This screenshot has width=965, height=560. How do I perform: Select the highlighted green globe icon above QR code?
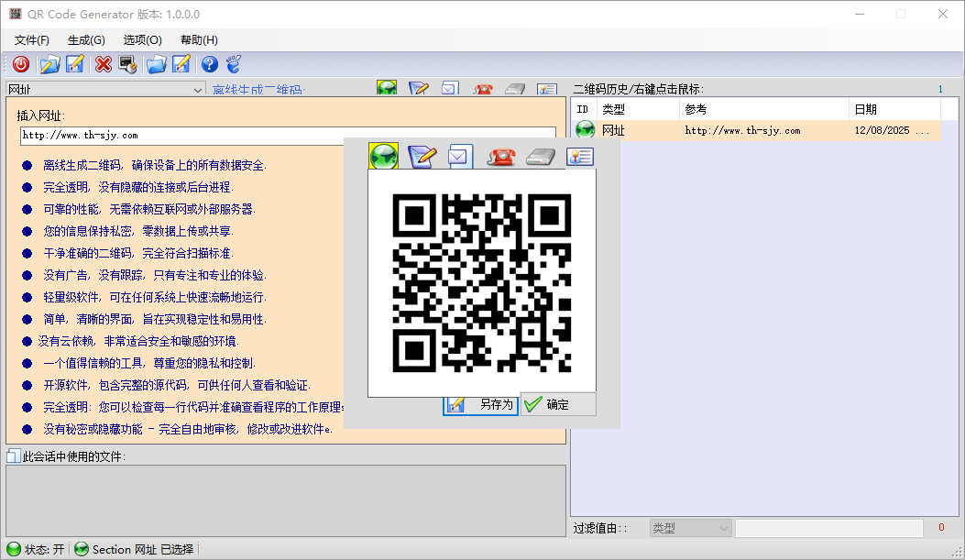pos(383,157)
